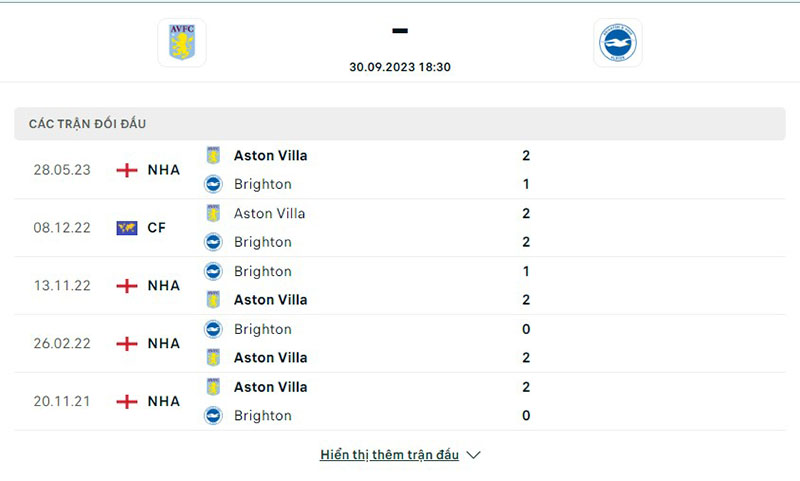Select the NHA league label for 20.11.21
This screenshot has width=800, height=481.
[x=164, y=402]
